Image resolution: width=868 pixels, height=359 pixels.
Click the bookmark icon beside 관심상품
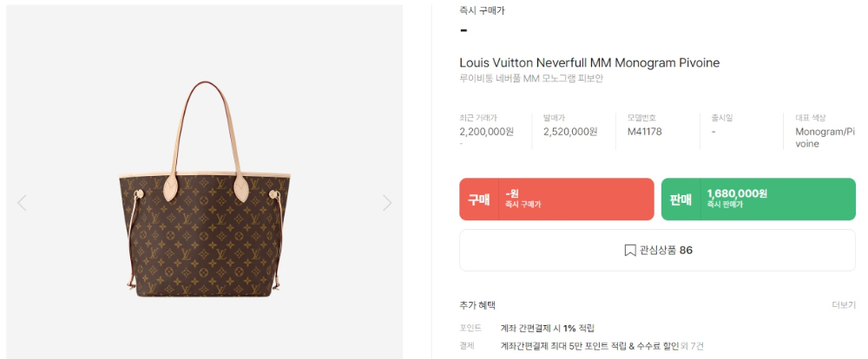pyautogui.click(x=630, y=251)
